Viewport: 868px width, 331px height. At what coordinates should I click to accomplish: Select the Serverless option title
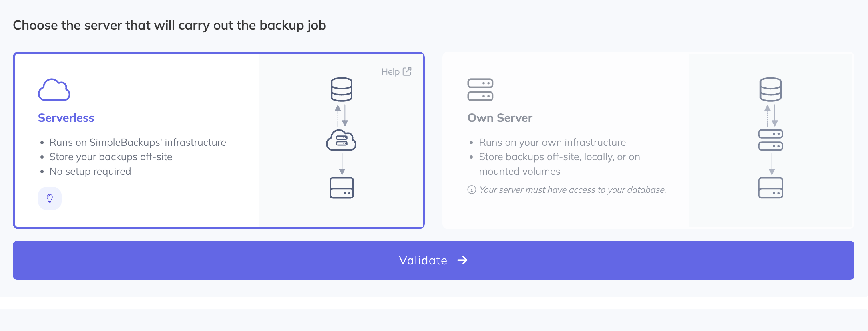pyautogui.click(x=66, y=118)
